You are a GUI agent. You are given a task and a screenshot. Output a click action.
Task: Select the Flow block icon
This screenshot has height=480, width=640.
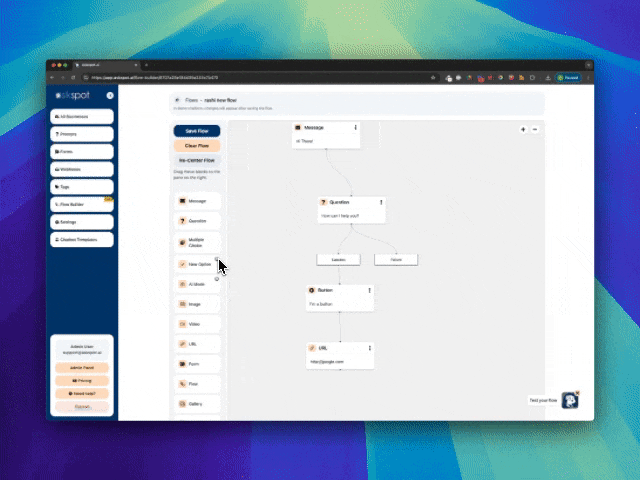(182, 384)
